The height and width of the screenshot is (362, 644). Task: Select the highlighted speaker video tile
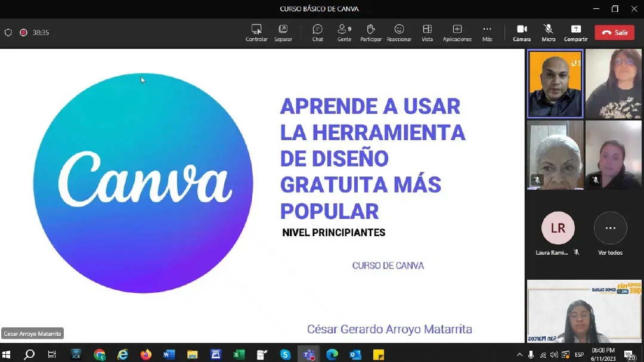tap(555, 84)
